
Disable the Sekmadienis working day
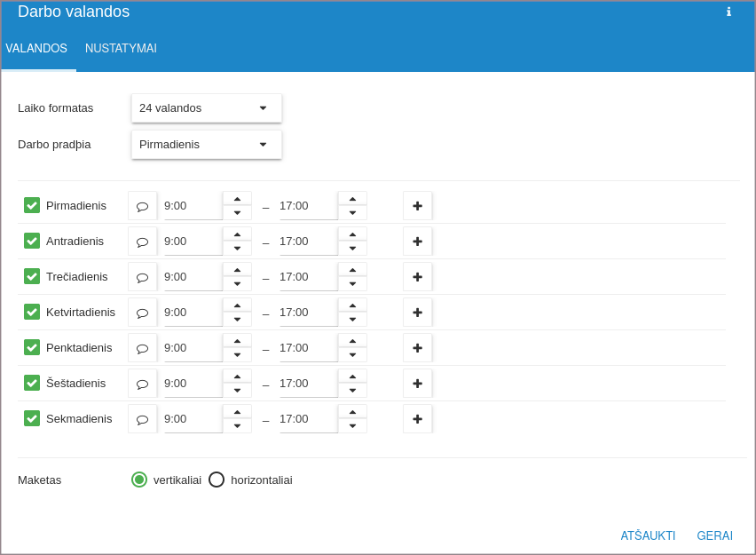pos(32,418)
